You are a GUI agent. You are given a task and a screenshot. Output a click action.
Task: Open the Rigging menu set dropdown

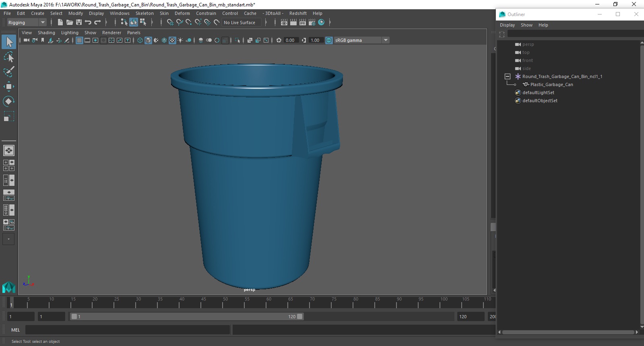pyautogui.click(x=43, y=23)
